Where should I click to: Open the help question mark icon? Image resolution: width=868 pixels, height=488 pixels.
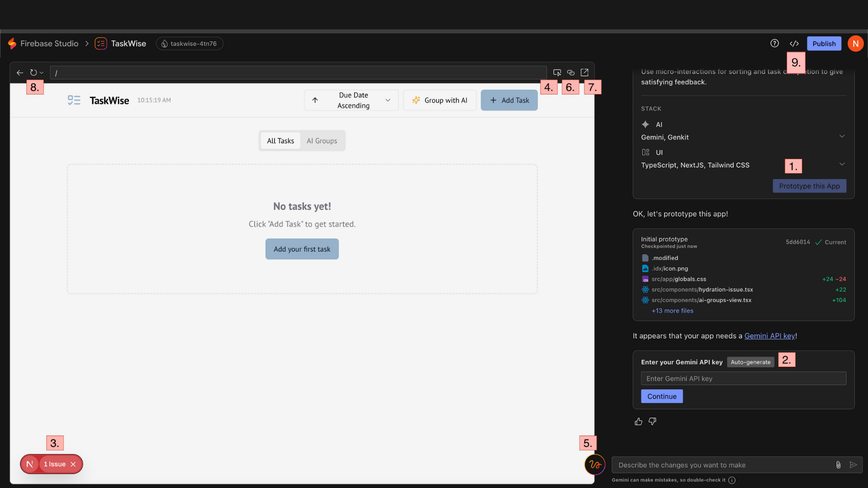click(x=774, y=43)
